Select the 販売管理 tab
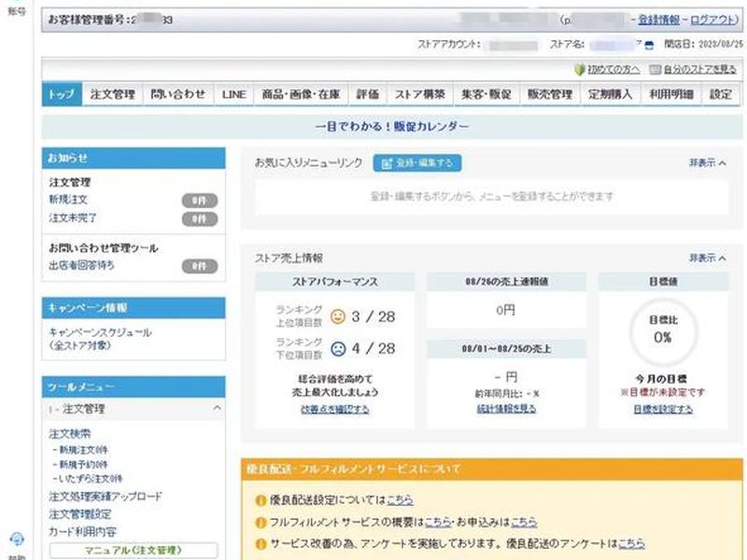This screenshot has height=560, width=747. (550, 94)
